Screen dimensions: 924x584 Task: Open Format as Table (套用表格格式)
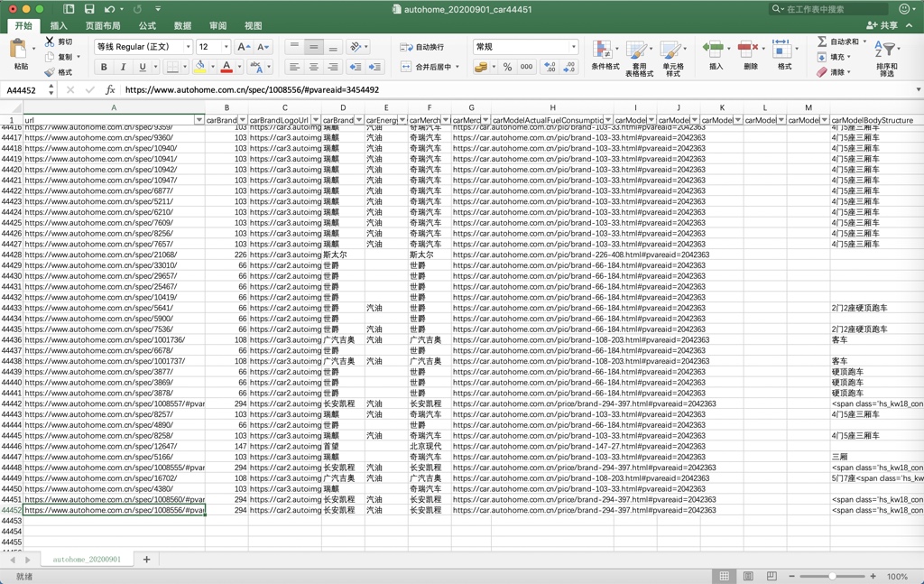(640, 59)
